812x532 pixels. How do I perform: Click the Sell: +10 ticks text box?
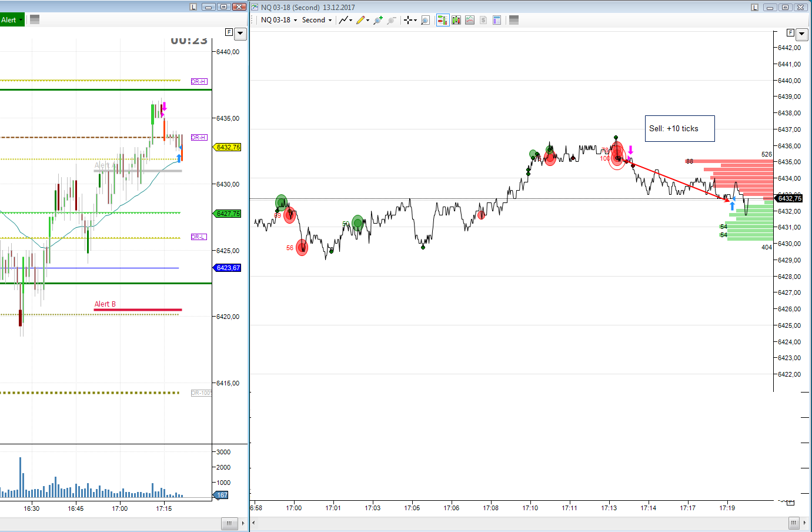coord(680,128)
